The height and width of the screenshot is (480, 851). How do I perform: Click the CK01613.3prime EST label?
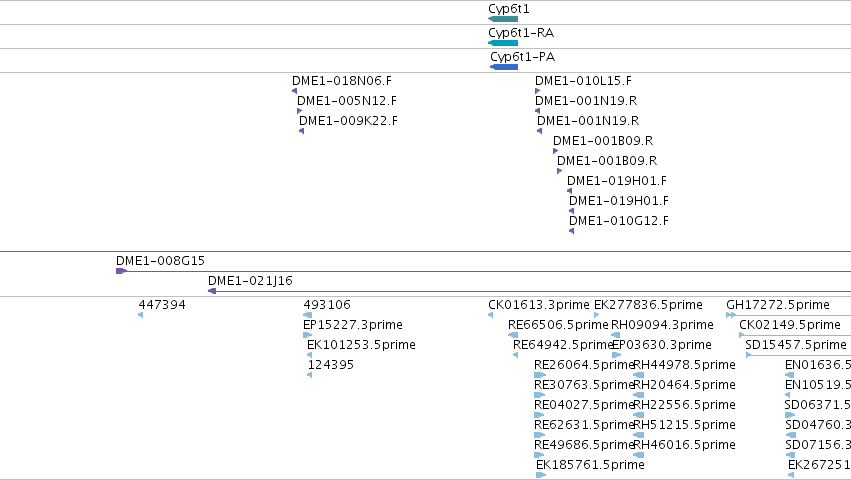[539, 305]
